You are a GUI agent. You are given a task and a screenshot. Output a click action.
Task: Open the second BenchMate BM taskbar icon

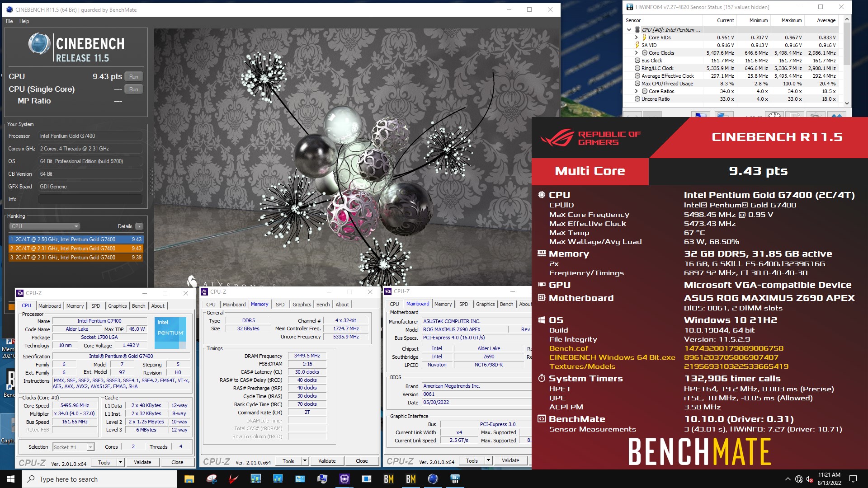[x=410, y=479]
